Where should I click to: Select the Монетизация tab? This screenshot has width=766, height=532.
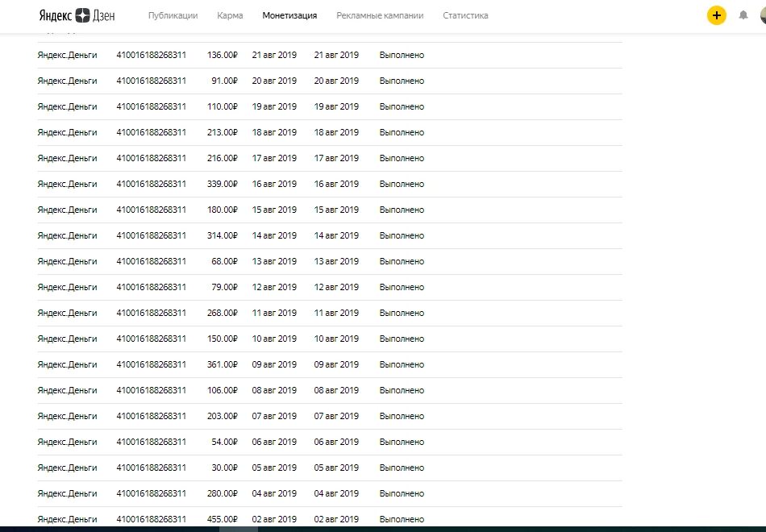coord(289,15)
